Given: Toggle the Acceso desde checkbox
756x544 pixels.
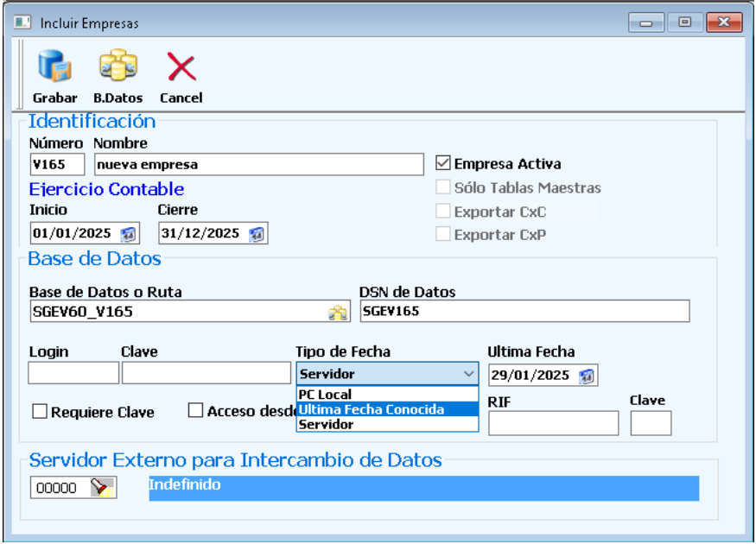Looking at the screenshot, I should (196, 411).
